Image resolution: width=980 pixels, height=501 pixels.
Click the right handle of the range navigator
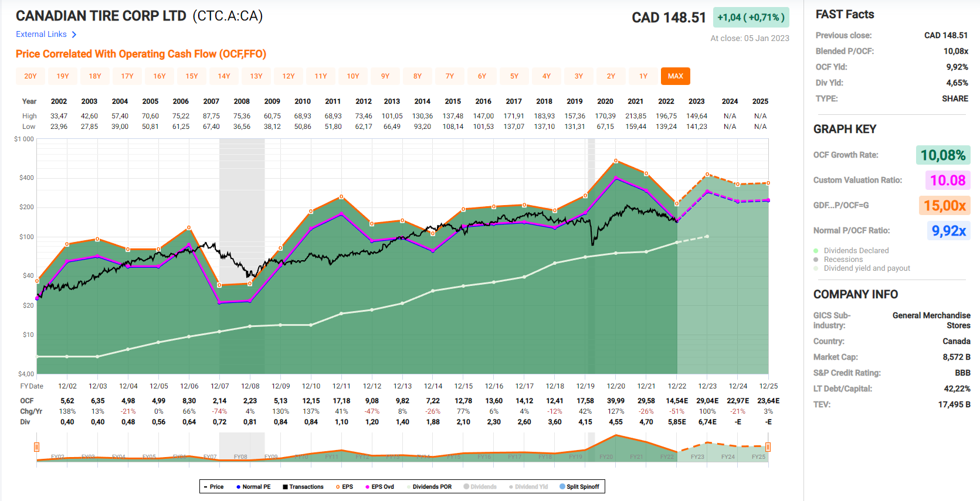click(x=768, y=447)
